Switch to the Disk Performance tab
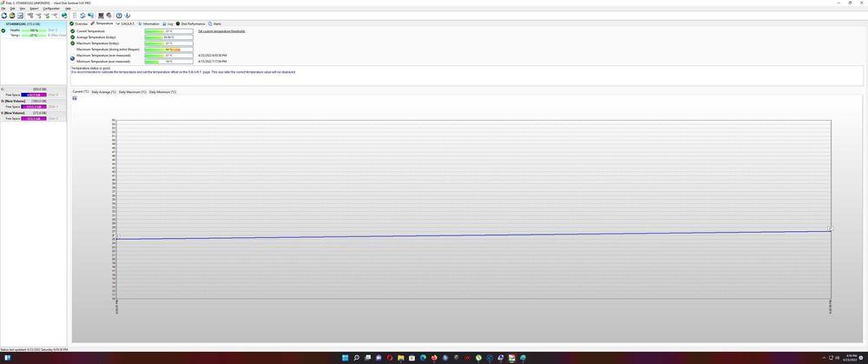The width and height of the screenshot is (868, 364). tap(190, 23)
